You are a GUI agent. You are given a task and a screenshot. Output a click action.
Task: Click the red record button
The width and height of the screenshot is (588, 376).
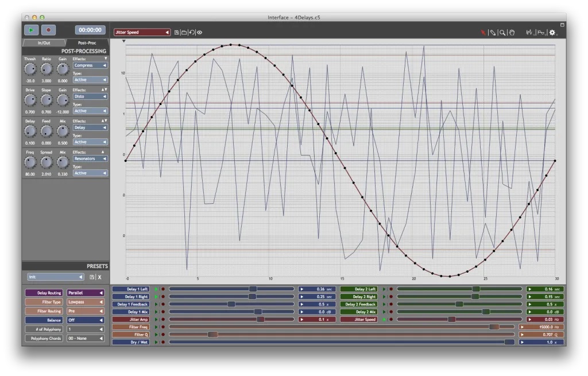point(48,30)
